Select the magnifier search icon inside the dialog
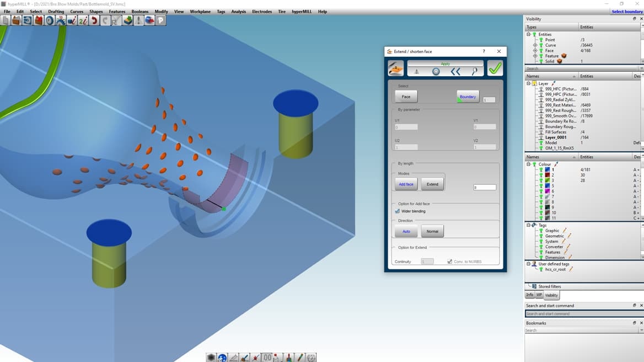 click(x=475, y=71)
